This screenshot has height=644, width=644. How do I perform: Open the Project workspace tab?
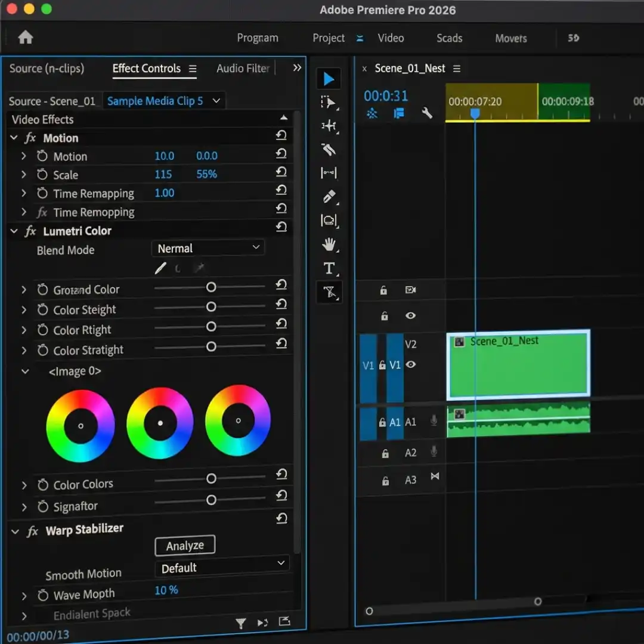[x=329, y=38]
